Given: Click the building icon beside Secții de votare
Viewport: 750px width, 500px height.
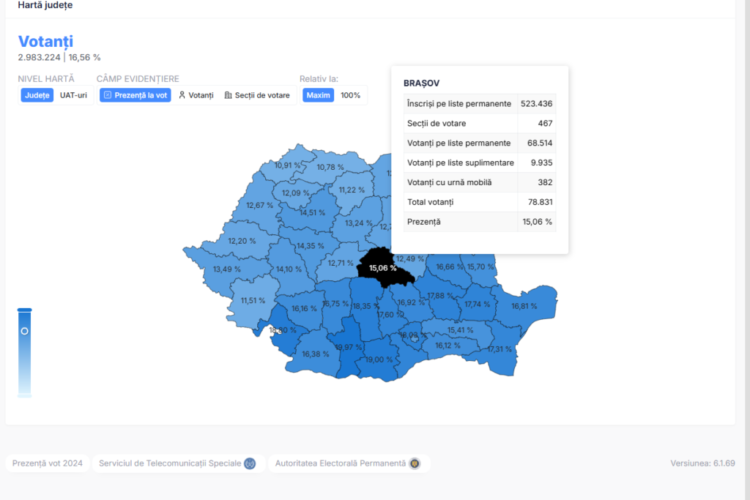Looking at the screenshot, I should 228,95.
